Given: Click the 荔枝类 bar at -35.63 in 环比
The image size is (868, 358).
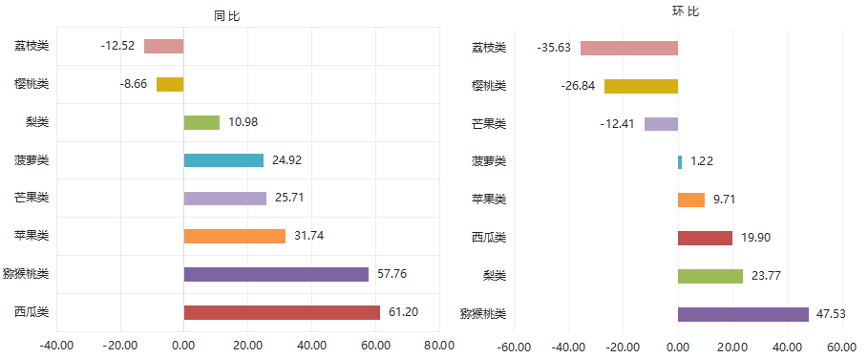Looking at the screenshot, I should point(629,48).
